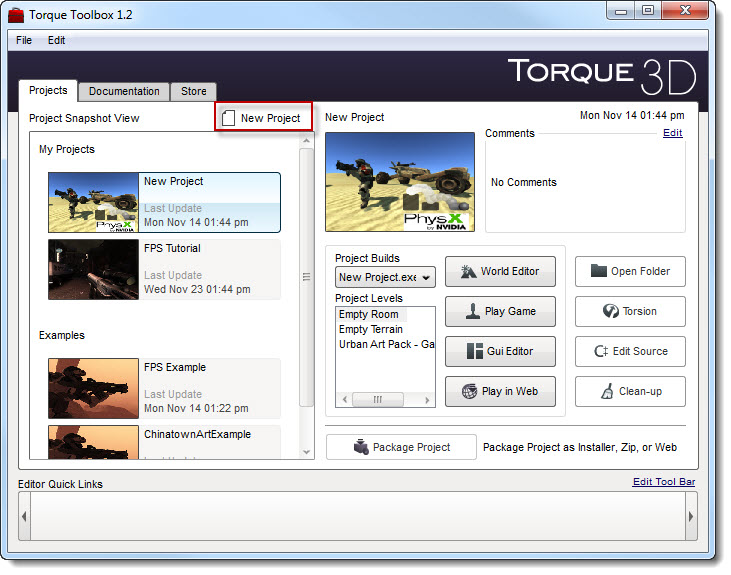731x575 pixels.
Task: Click Quick Links left arrow
Action: [x=24, y=516]
